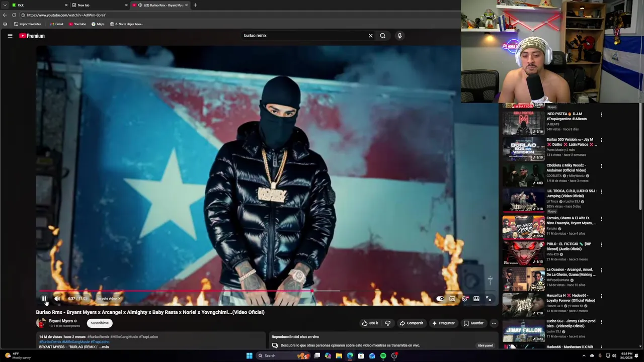Toggle subtitles in the video player
644x362 pixels.
[452, 299]
